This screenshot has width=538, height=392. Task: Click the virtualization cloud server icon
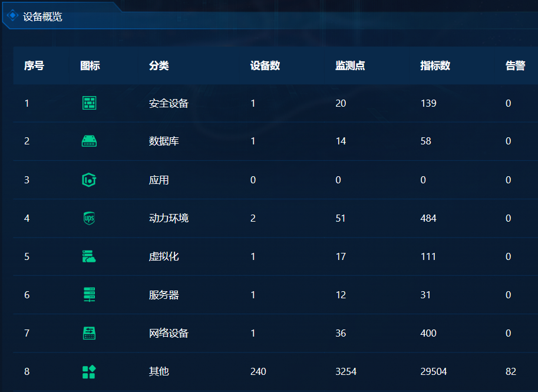[x=89, y=256]
